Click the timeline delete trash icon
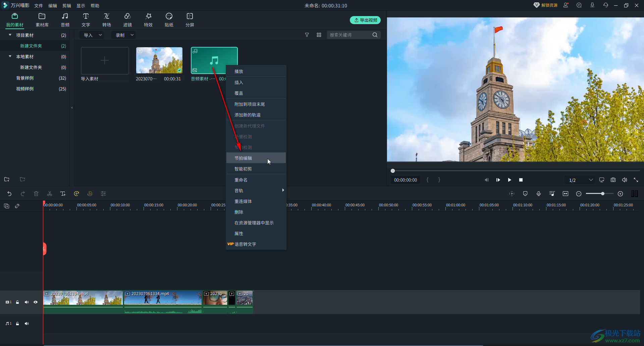This screenshot has width=644, height=346. coord(36,194)
